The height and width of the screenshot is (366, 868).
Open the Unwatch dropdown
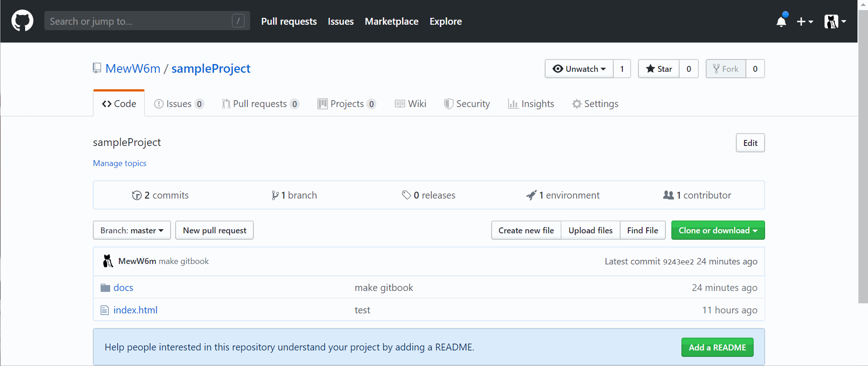(x=579, y=69)
